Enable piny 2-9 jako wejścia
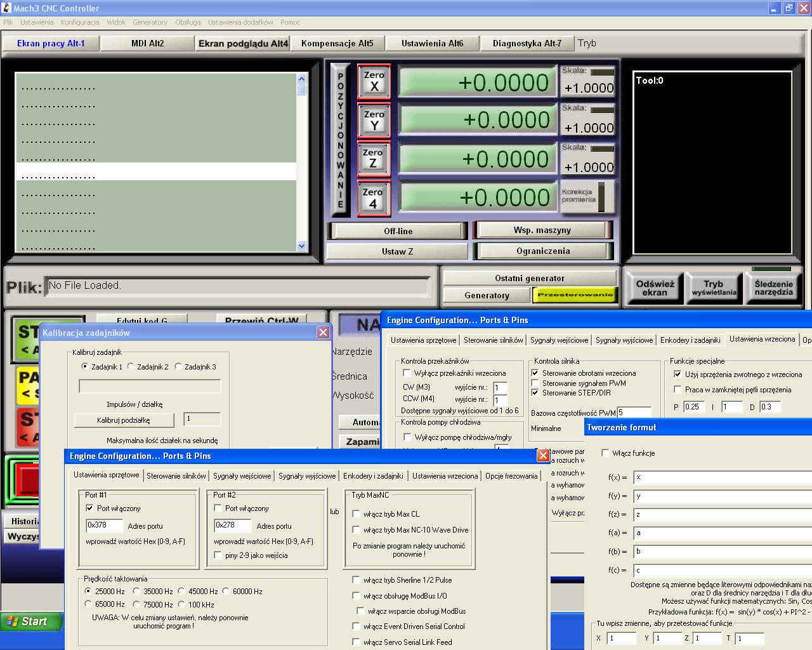The height and width of the screenshot is (650, 812). (x=218, y=555)
